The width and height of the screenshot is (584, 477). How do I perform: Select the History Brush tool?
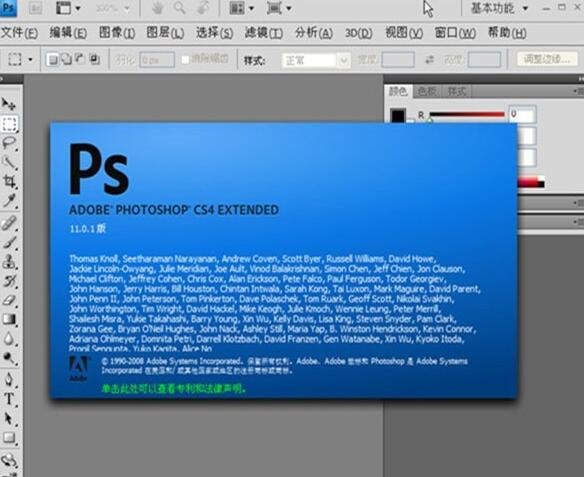point(9,281)
